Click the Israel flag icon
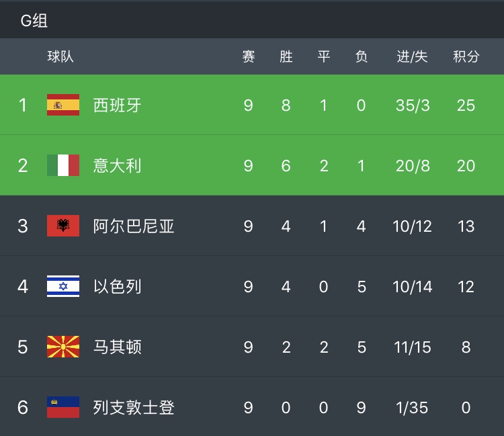The image size is (504, 436). tap(63, 286)
